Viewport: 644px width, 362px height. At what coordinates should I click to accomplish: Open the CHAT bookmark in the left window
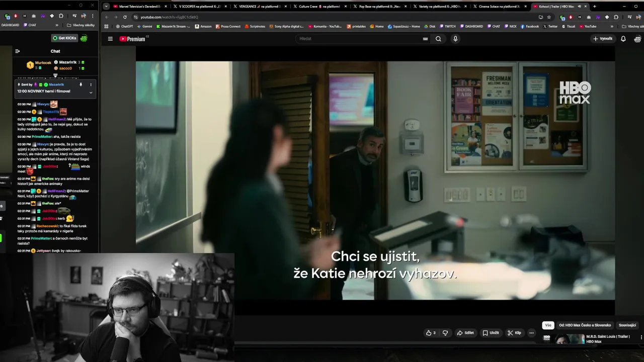pos(30,25)
